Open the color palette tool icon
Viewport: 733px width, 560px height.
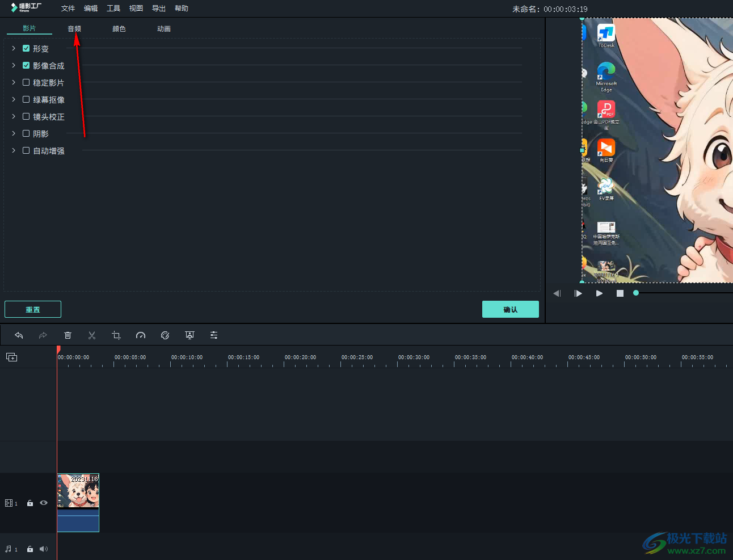pos(165,335)
